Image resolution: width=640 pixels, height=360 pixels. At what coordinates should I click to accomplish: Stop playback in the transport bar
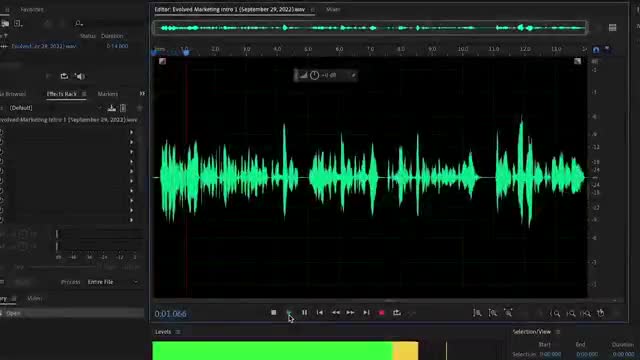click(x=273, y=313)
